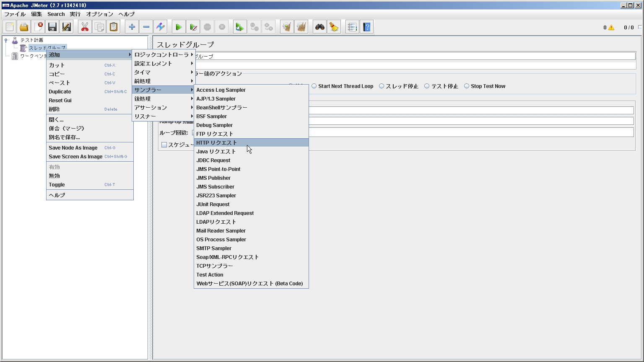Click the Expand All plus icon

tap(132, 27)
